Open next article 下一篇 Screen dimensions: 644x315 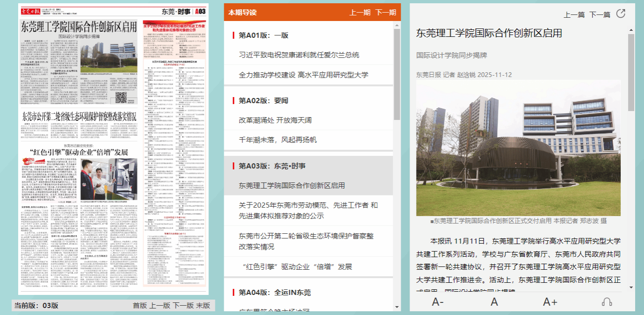click(599, 14)
